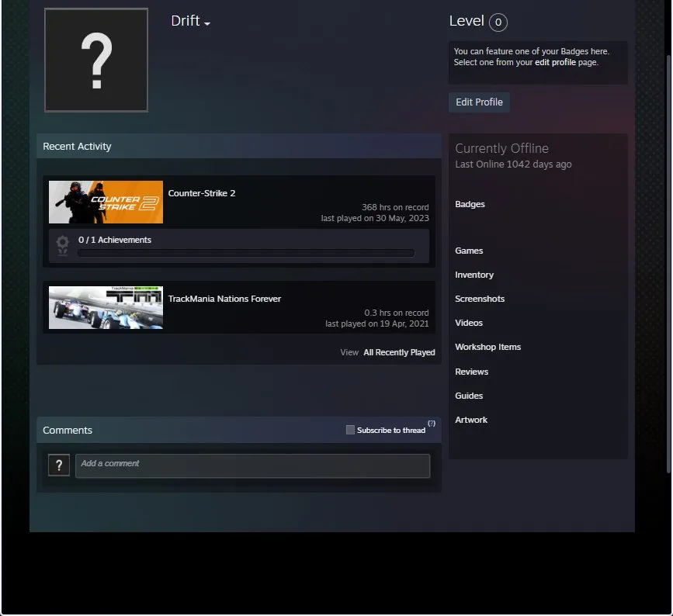Click the achievements trophy icon
The height and width of the screenshot is (616, 673).
[63, 245]
